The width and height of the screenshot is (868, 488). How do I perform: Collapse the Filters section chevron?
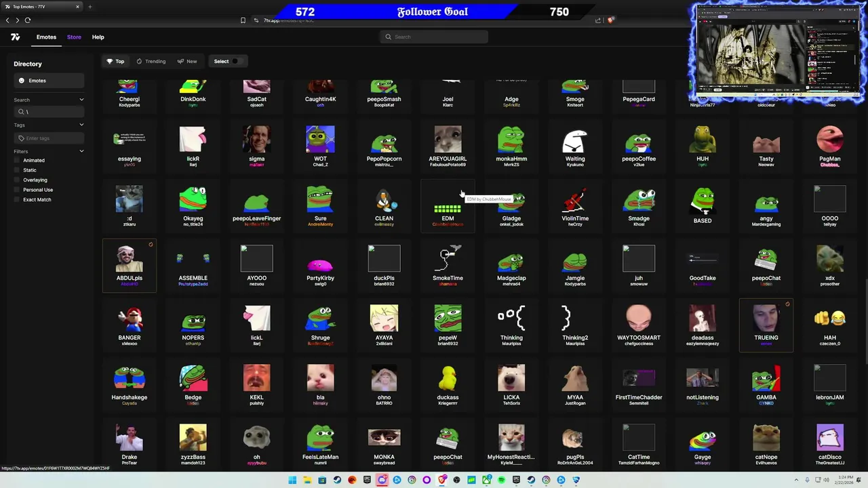(81, 151)
